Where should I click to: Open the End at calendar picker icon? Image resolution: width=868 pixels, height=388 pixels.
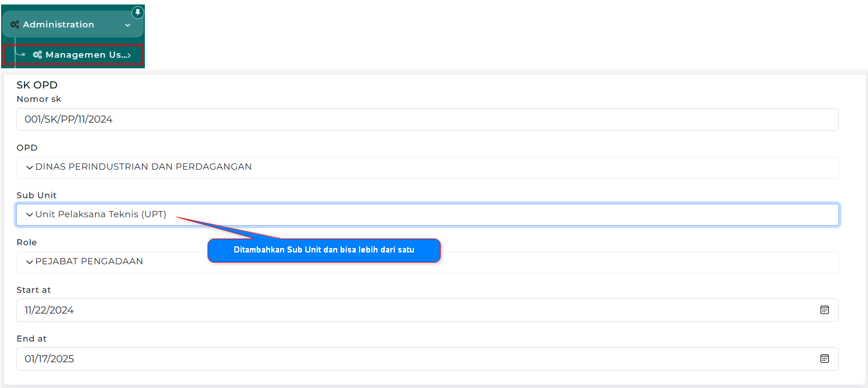[x=824, y=359]
